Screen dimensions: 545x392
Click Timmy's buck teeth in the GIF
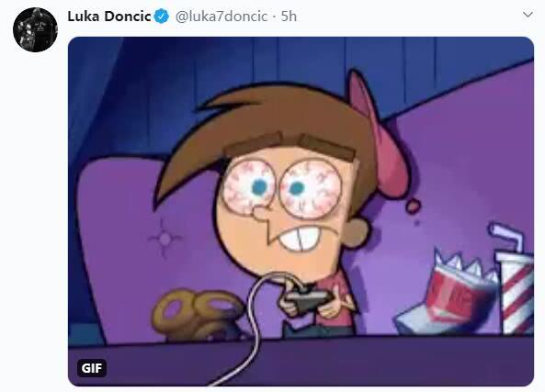coord(301,239)
